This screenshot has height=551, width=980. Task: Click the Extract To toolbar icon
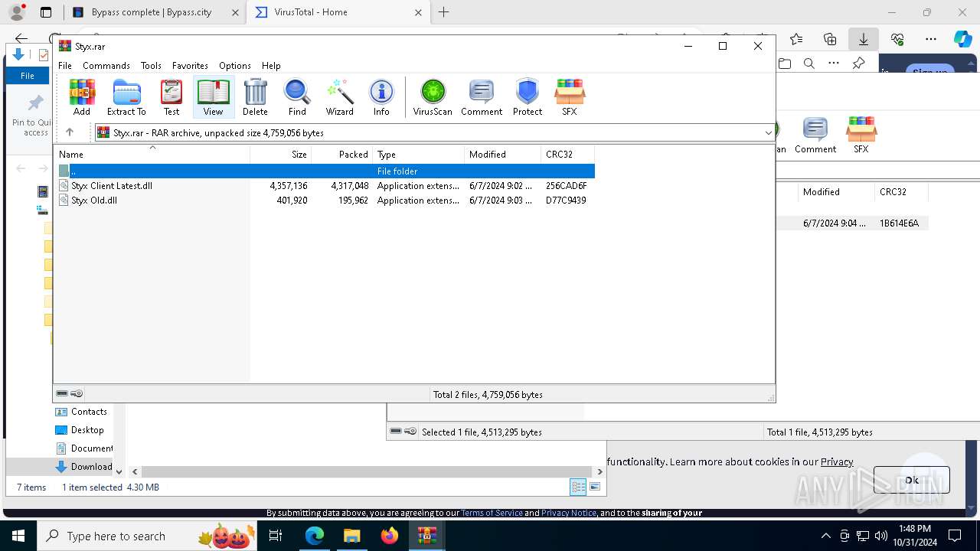pos(126,97)
